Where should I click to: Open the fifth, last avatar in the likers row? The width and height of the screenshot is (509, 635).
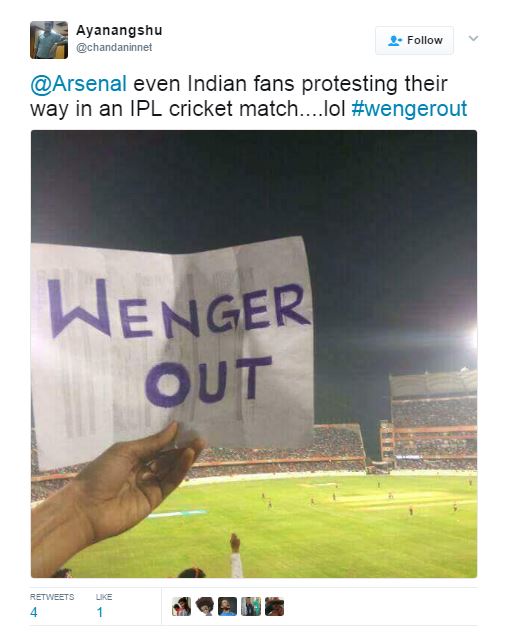click(x=275, y=606)
